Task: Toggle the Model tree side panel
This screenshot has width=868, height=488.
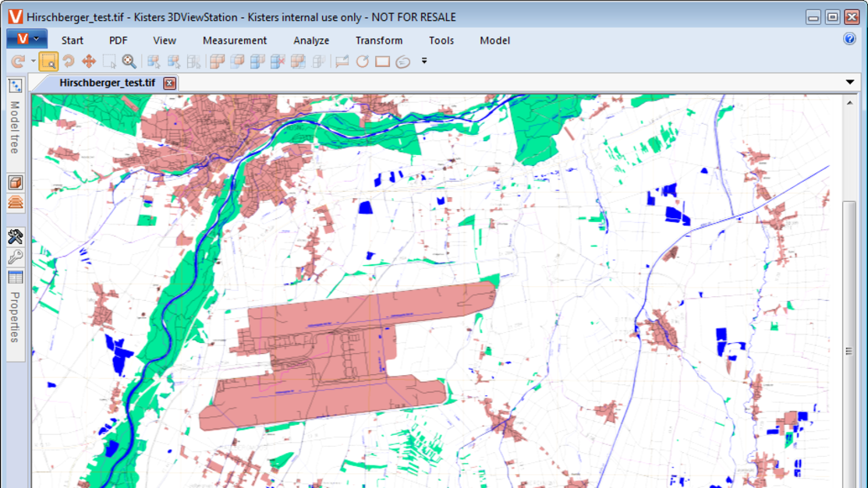Action: coord(16,117)
